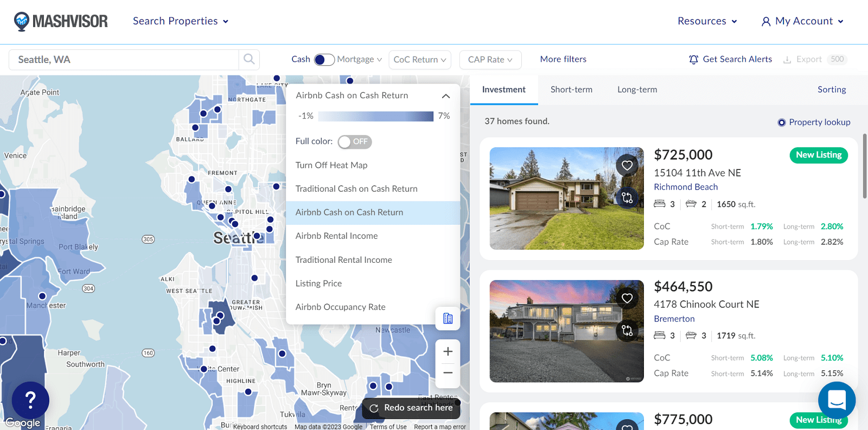This screenshot has height=430, width=868.
Task: Select highlighted Airbnb Cash on Cash Return option
Action: point(373,212)
